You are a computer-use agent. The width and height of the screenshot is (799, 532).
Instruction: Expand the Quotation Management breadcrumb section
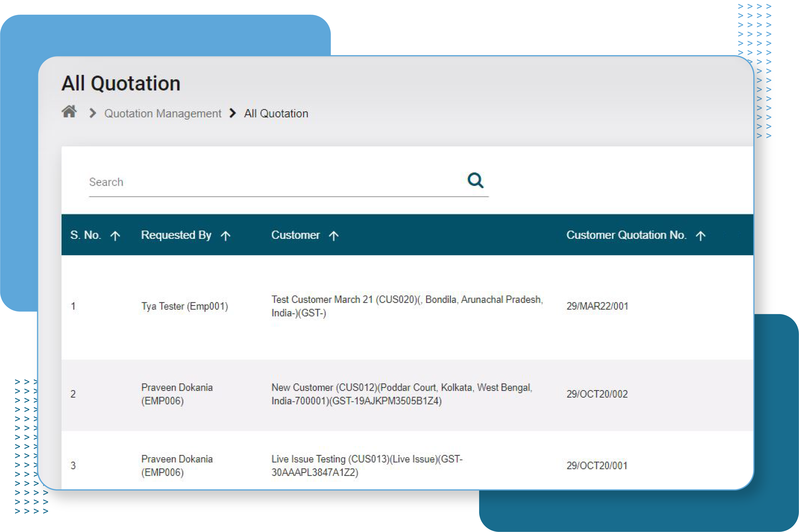163,113
